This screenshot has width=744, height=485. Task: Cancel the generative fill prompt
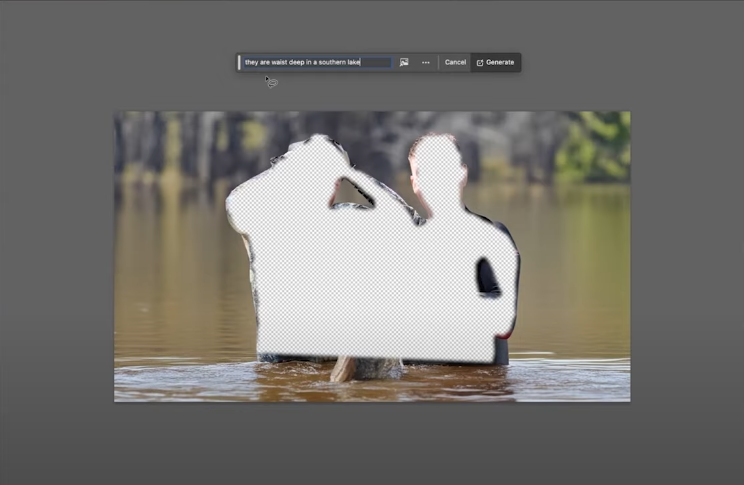coord(455,62)
